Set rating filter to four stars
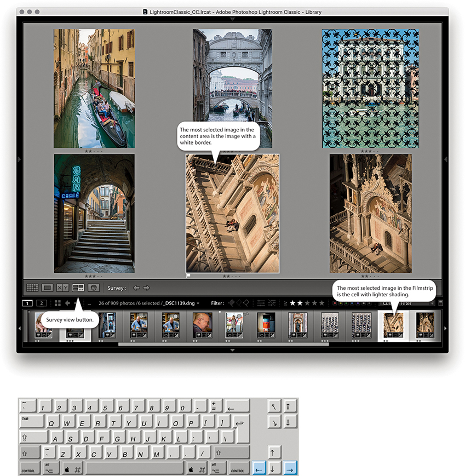 click(x=314, y=303)
